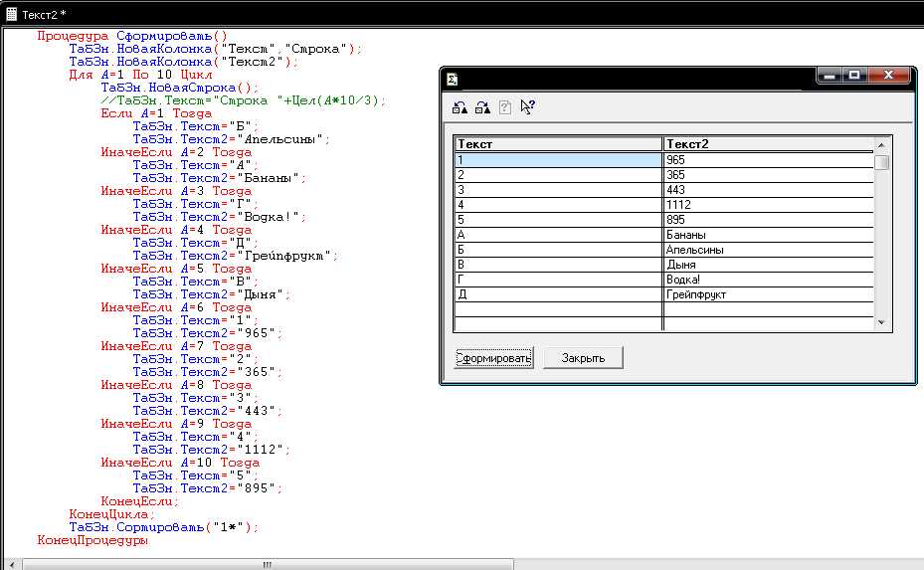
Task: Select table cell "Водка!"
Action: click(x=769, y=280)
